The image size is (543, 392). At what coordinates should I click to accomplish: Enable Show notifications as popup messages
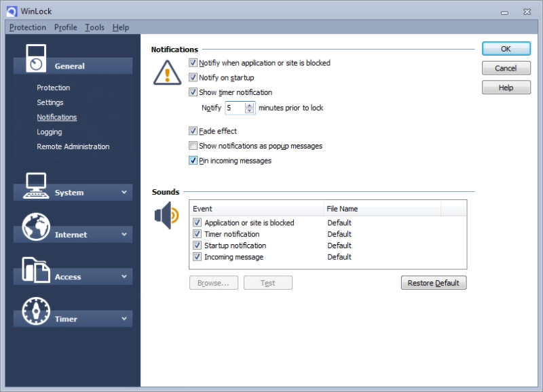pos(193,146)
